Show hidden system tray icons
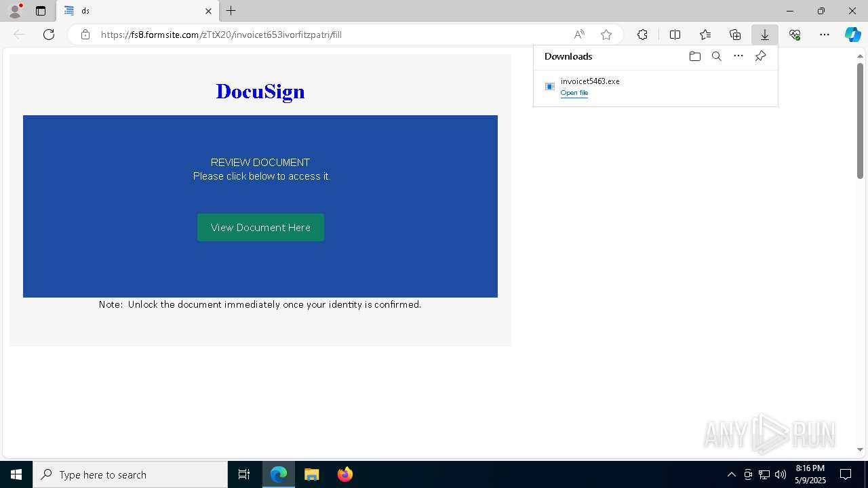The height and width of the screenshot is (488, 868). pos(731,474)
